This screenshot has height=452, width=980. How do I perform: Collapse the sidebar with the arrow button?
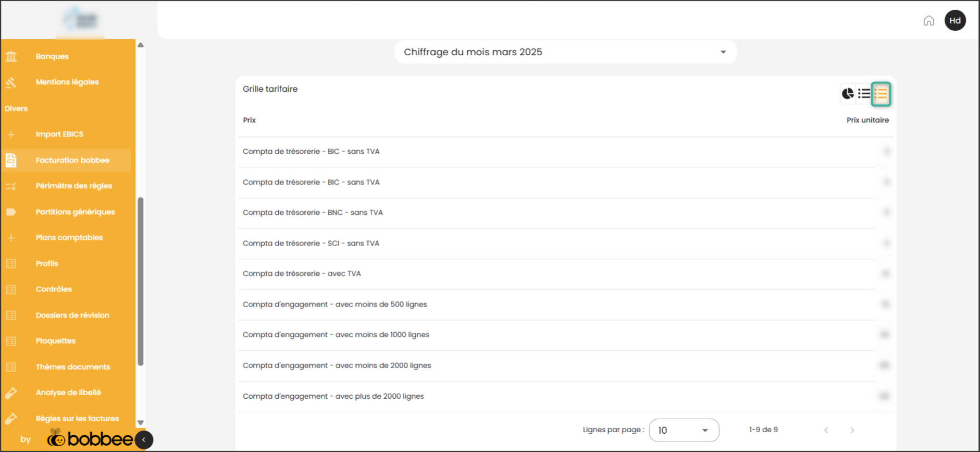point(144,440)
